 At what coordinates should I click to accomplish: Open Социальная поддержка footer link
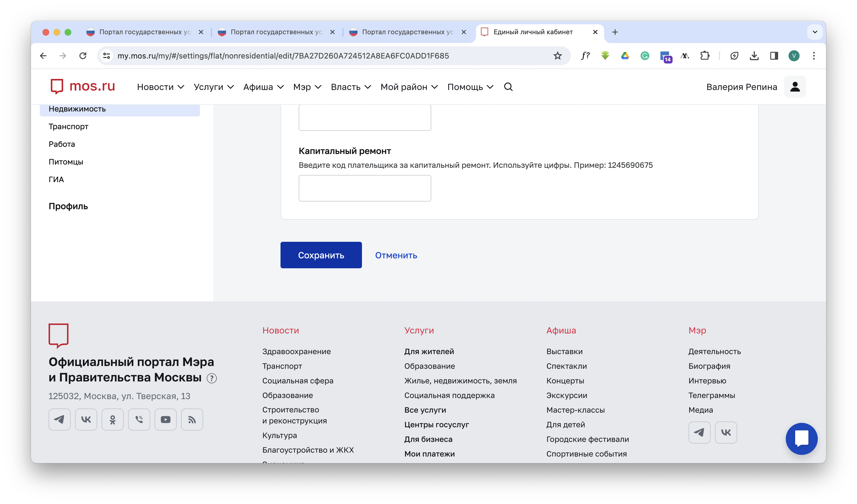(449, 395)
